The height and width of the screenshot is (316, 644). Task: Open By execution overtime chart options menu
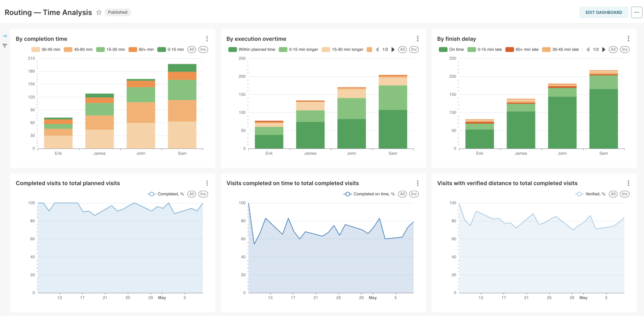[x=418, y=39]
